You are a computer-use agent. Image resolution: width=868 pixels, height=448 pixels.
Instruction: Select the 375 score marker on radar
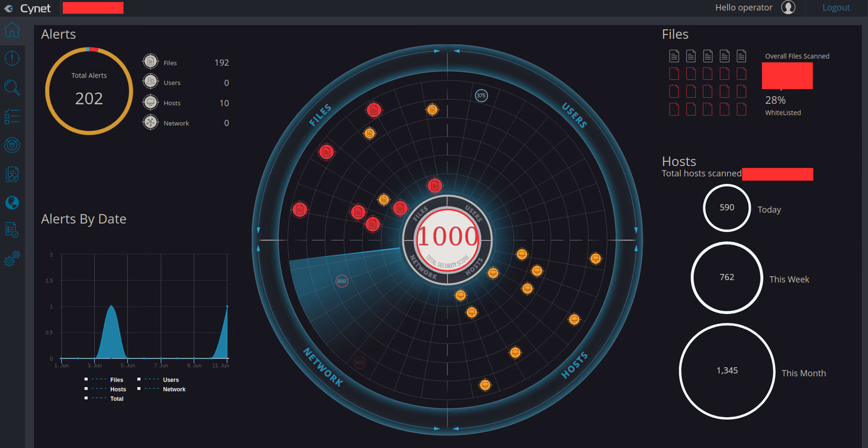481,95
